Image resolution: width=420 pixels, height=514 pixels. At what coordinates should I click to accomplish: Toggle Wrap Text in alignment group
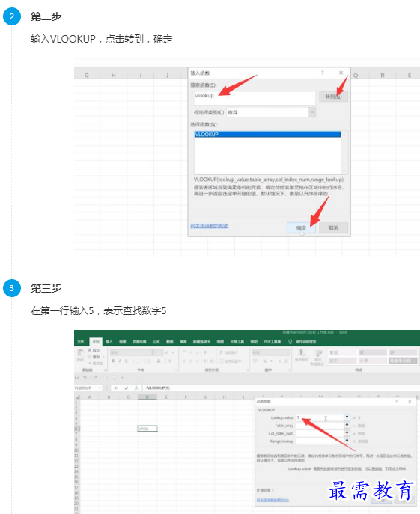click(x=229, y=352)
